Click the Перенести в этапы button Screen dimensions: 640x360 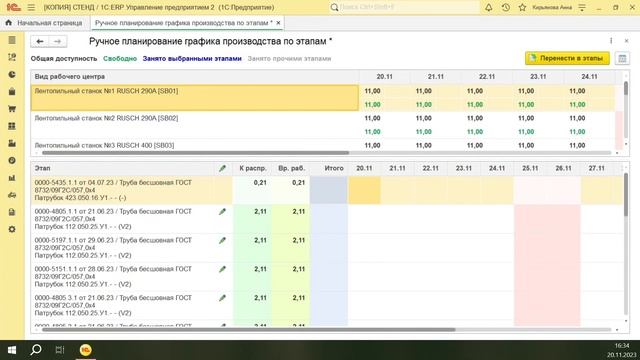(567, 58)
